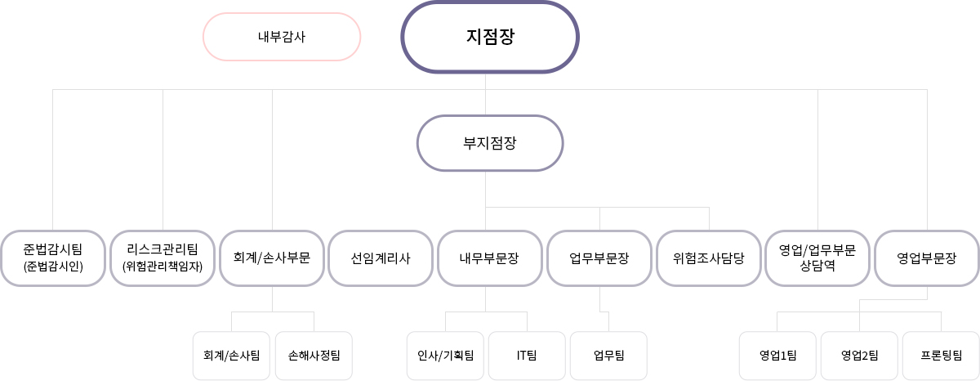Click the 지점장 top node

(x=489, y=38)
